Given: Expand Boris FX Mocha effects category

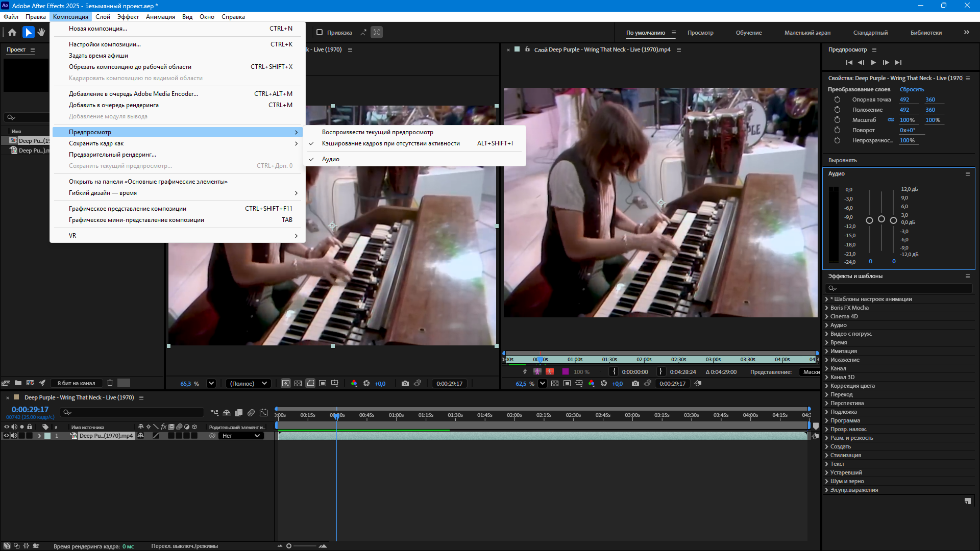Looking at the screenshot, I should [x=826, y=308].
